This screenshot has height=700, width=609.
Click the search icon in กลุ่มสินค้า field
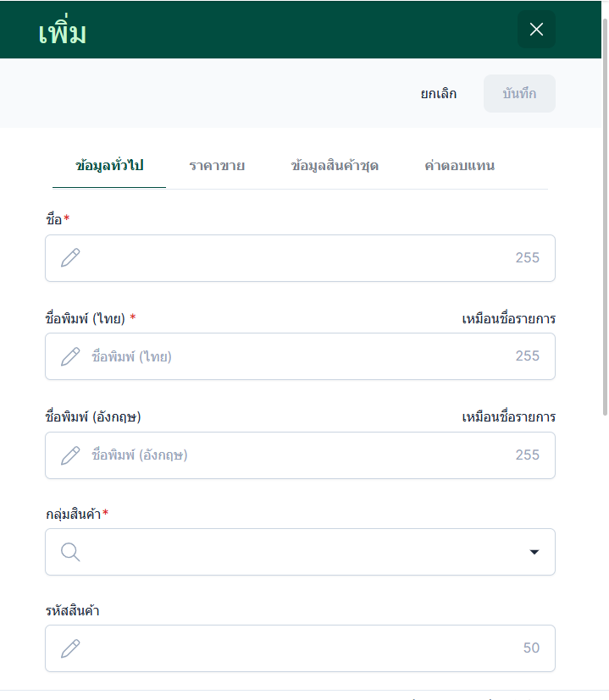71,552
